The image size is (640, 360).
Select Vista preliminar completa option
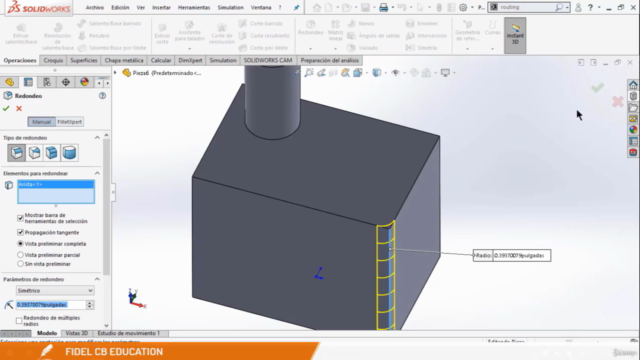(x=20, y=244)
